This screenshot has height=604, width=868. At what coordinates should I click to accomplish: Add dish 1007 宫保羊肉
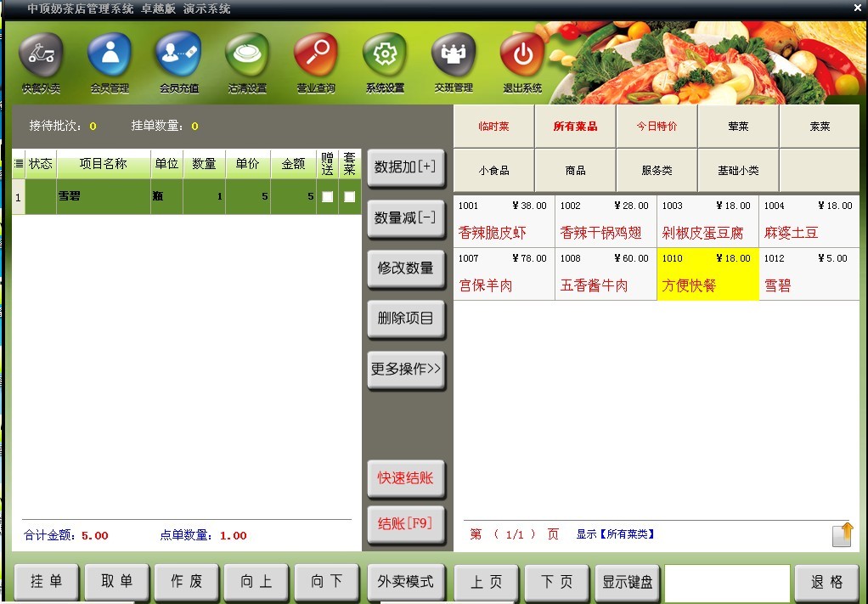click(x=504, y=274)
